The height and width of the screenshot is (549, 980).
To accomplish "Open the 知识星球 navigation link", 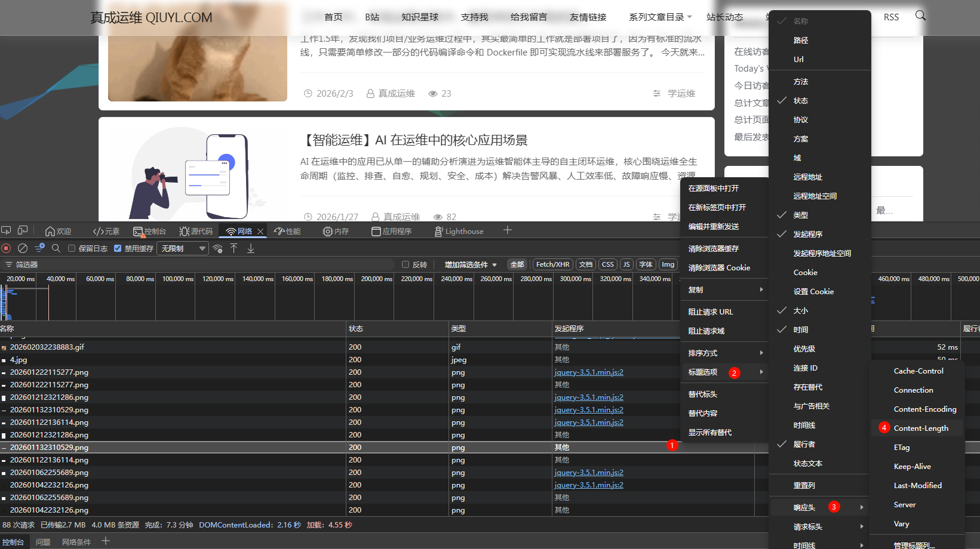I will (420, 17).
